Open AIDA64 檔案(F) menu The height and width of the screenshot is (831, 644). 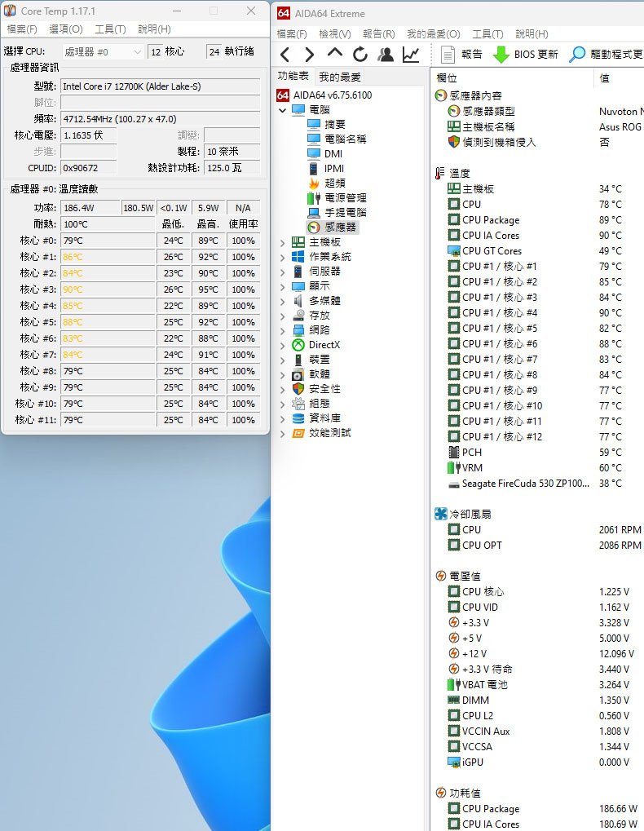(292, 34)
